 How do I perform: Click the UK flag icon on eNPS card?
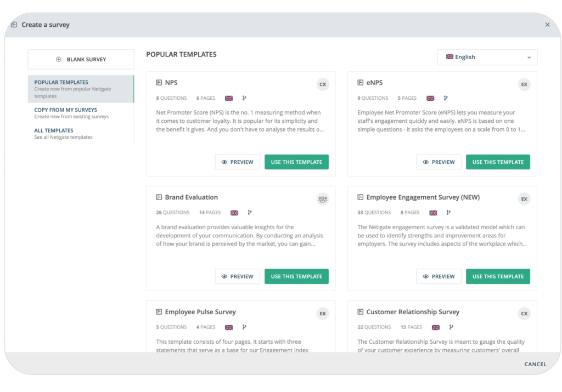tap(430, 98)
